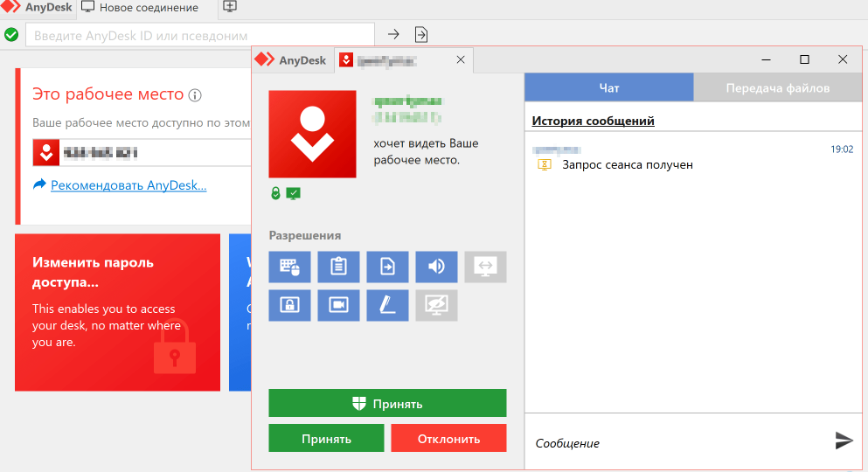Screen dimensions: 868x472
Task: Send the chat message with the arrow icon
Action: (844, 441)
